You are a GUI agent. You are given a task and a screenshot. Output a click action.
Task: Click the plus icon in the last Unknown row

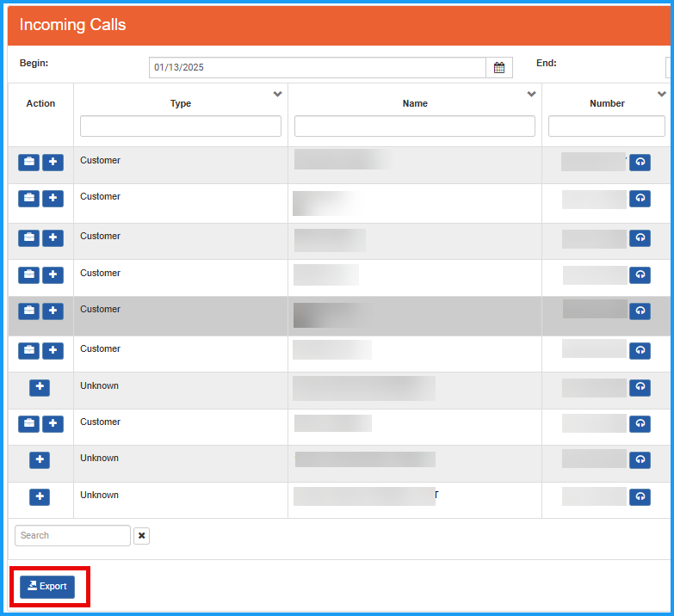pos(40,497)
